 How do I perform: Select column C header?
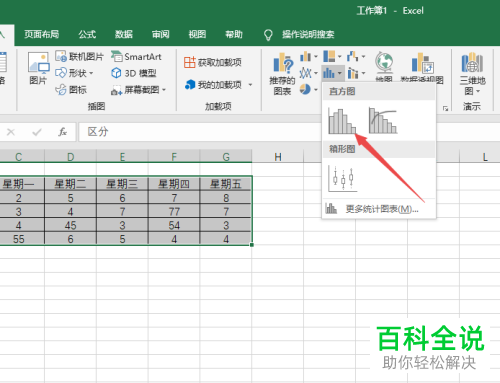coord(19,156)
